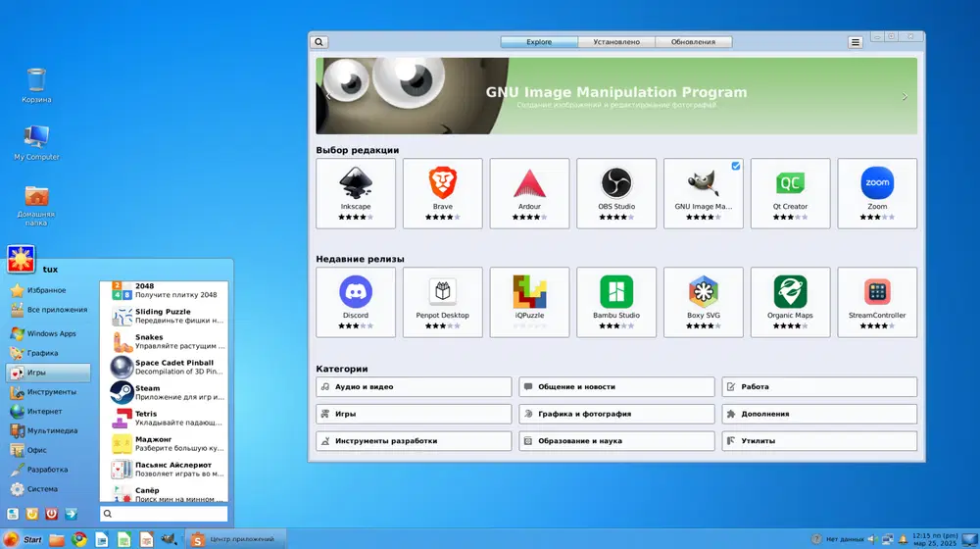Click the start menu search field
980x549 pixels.
tap(164, 514)
